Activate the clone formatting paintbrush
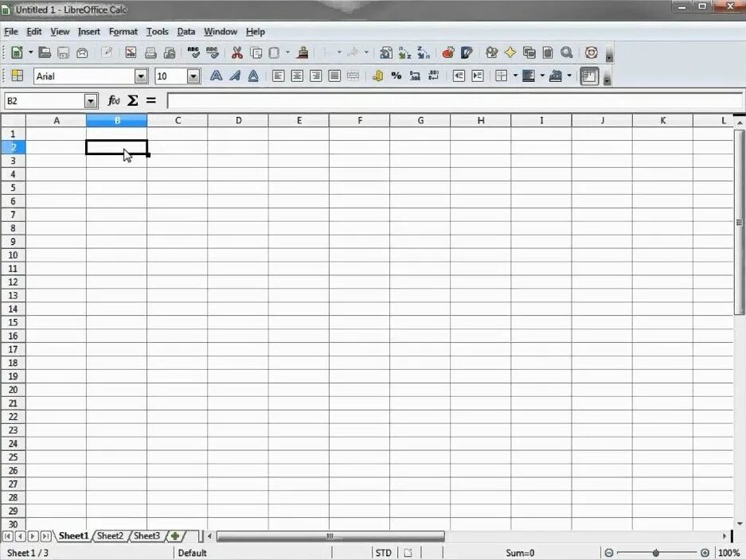The image size is (746, 560). coord(302,52)
